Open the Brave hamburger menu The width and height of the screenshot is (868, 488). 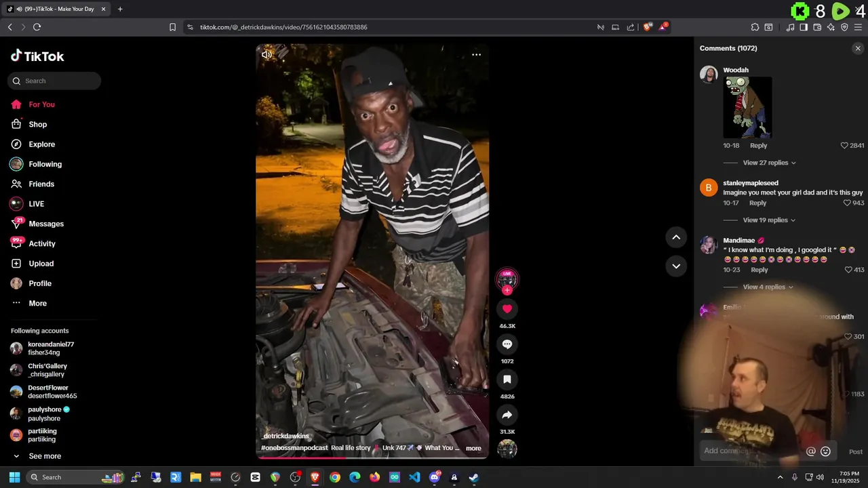tap(858, 27)
